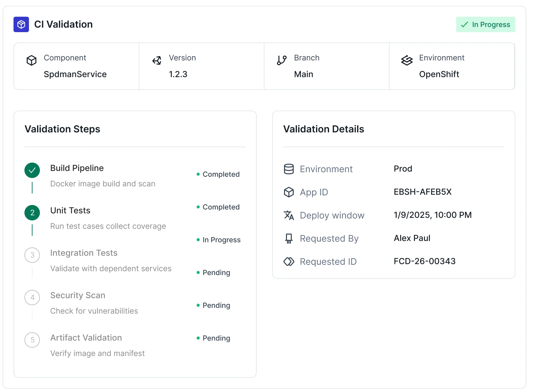Click the 1/9/2025, 10:00 PM deploy time
534x392 pixels.
click(x=433, y=215)
